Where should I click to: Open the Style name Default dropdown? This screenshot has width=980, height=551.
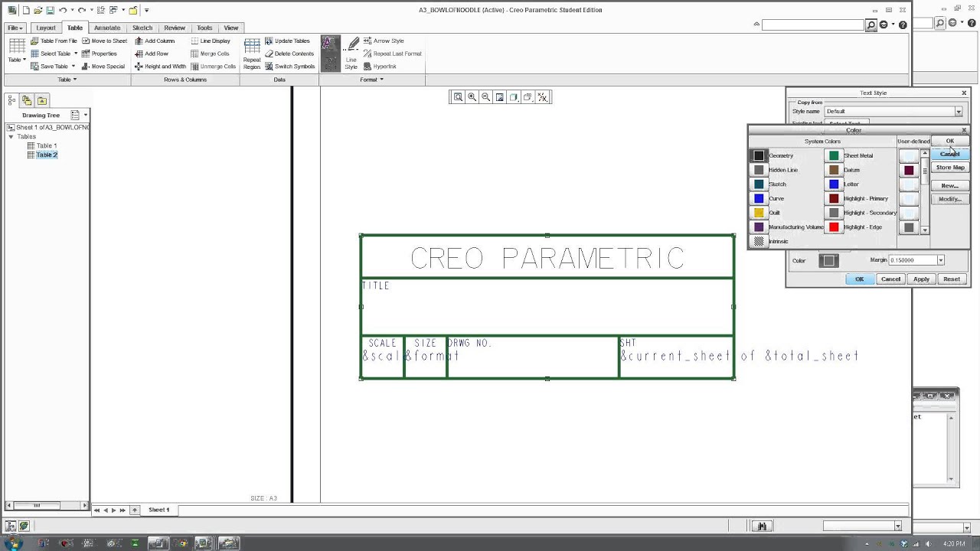(x=958, y=111)
